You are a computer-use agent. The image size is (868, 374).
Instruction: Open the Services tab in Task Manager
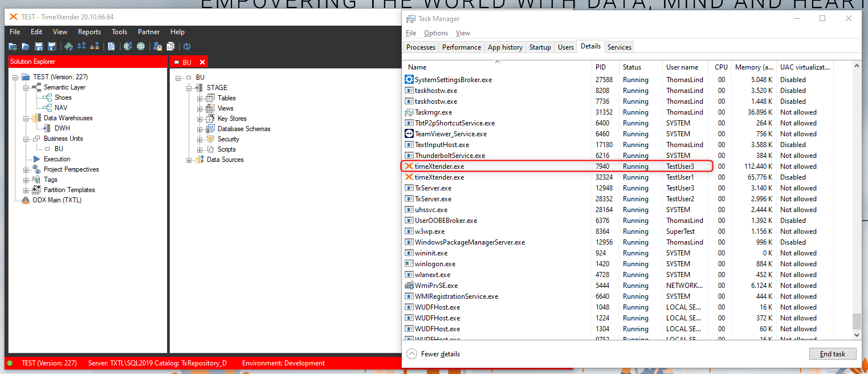tap(620, 47)
